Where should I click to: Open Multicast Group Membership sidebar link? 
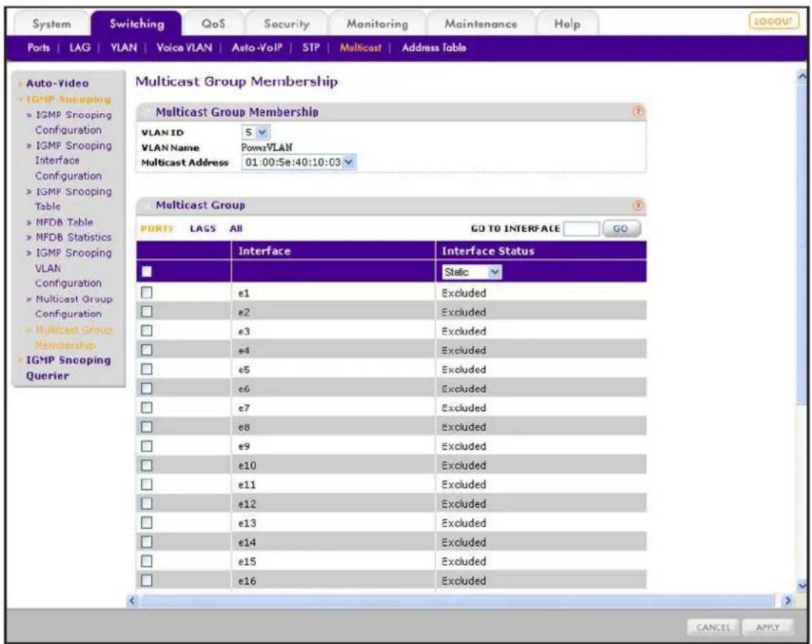coord(72,337)
